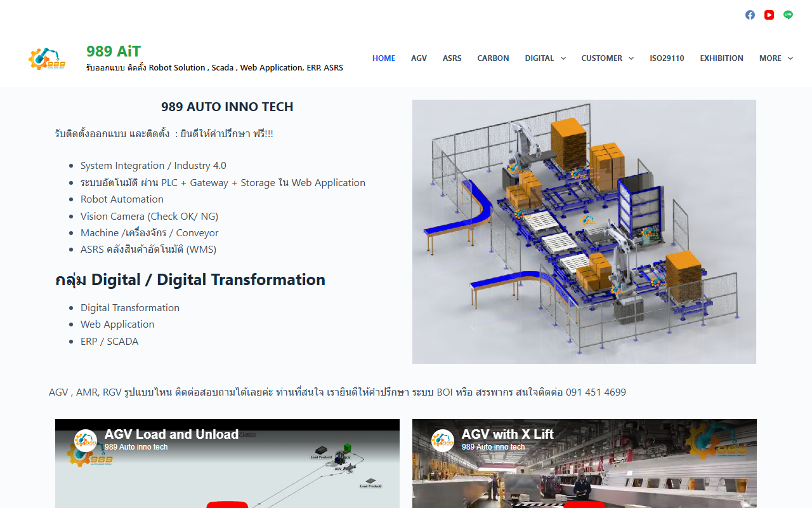Click Vision Camera (Check OK/ NG) item
The width and height of the screenshot is (812, 508).
pos(149,217)
